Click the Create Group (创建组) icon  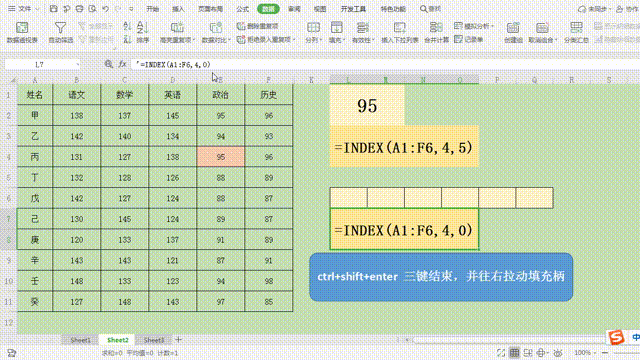(513, 27)
